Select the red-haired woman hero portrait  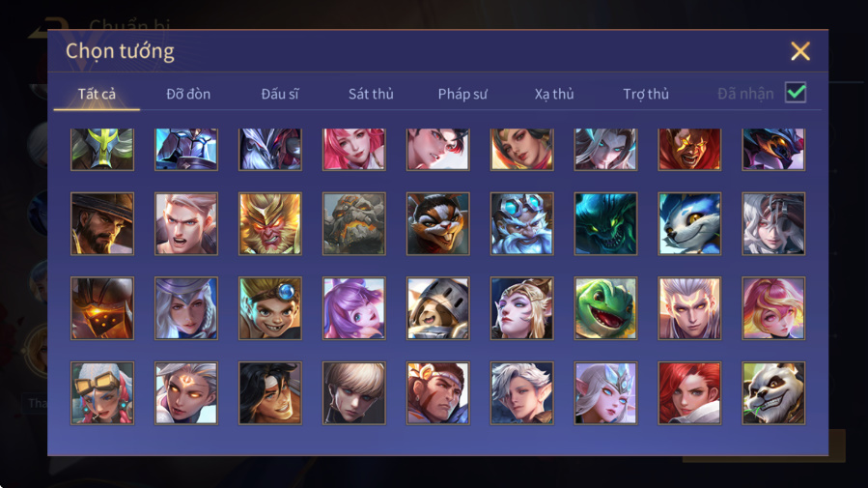point(689,393)
